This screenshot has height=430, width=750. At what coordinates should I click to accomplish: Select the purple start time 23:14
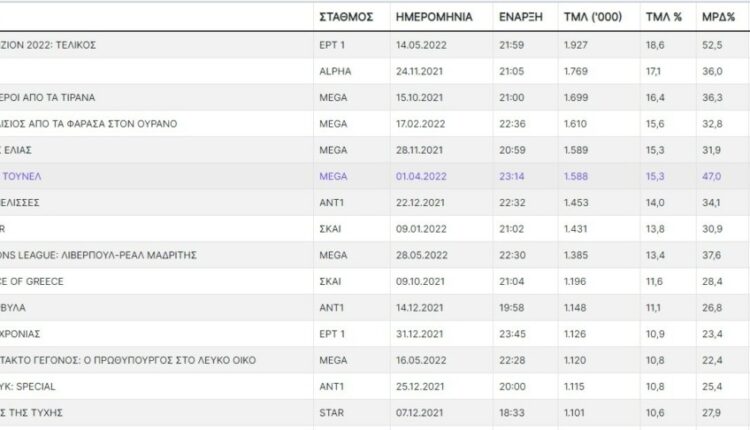[512, 176]
